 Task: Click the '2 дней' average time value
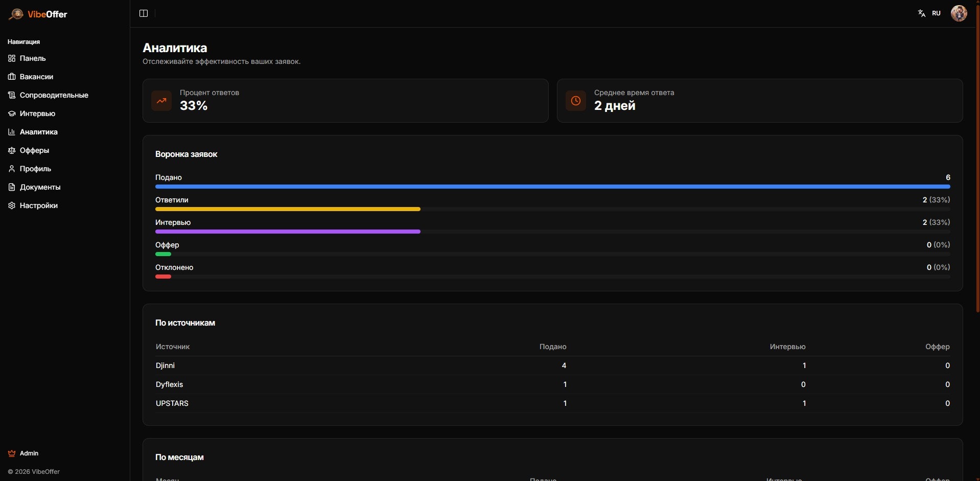tap(615, 106)
